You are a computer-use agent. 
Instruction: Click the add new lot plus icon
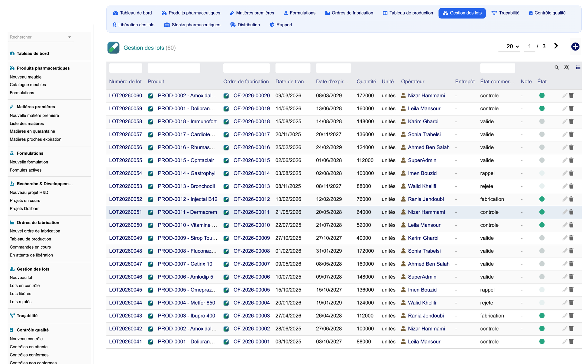(x=575, y=47)
